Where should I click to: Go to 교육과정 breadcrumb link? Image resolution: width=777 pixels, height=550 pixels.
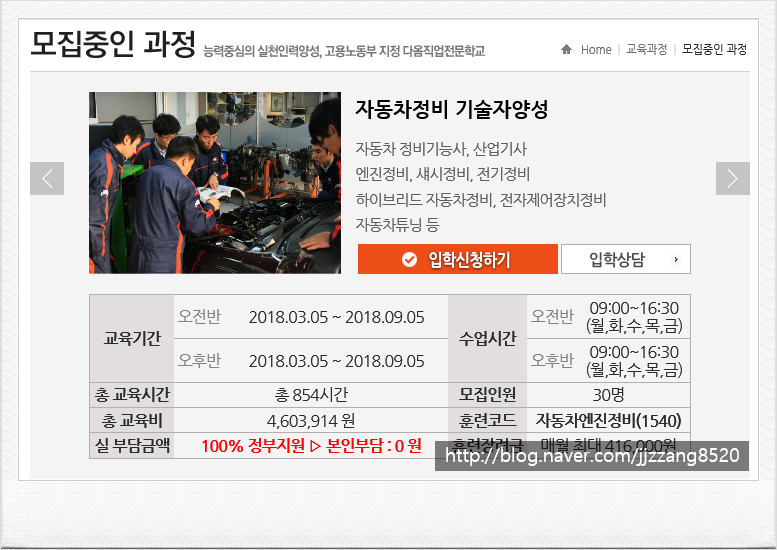[646, 49]
